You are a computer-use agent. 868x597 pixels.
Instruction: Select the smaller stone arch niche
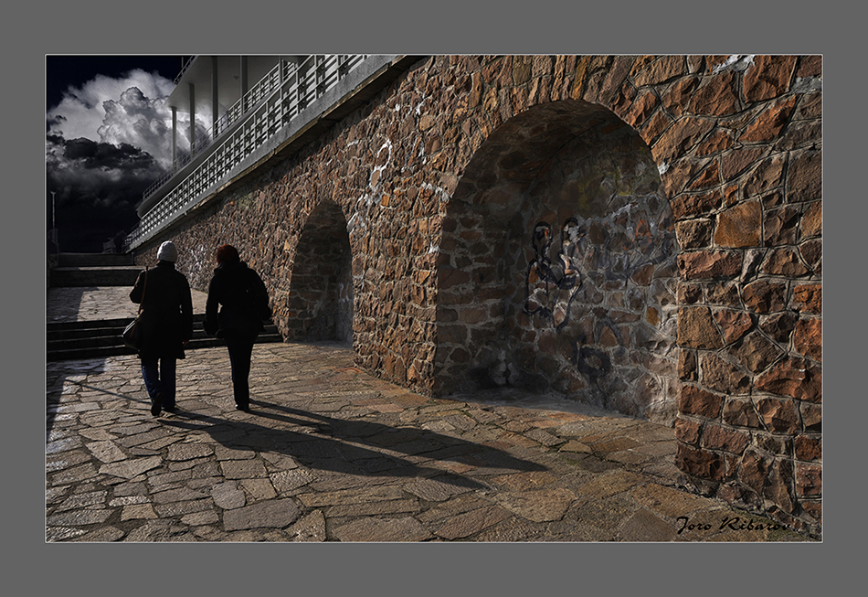point(321,274)
